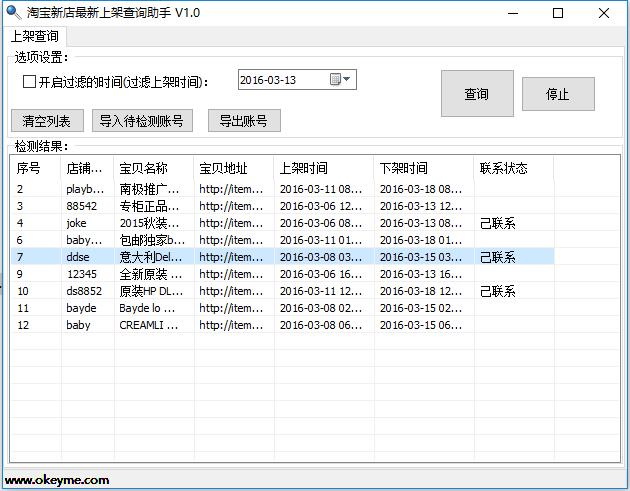Click www.okeyme.com in the status bar
The height and width of the screenshot is (491, 630).
tap(57, 480)
